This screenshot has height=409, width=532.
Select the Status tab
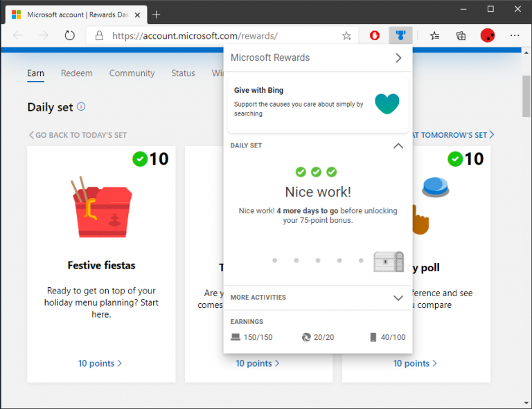pos(183,73)
